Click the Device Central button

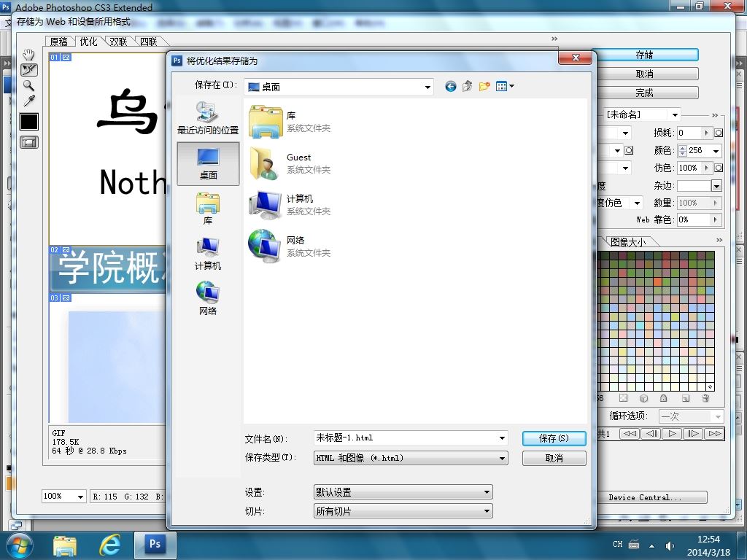[645, 497]
